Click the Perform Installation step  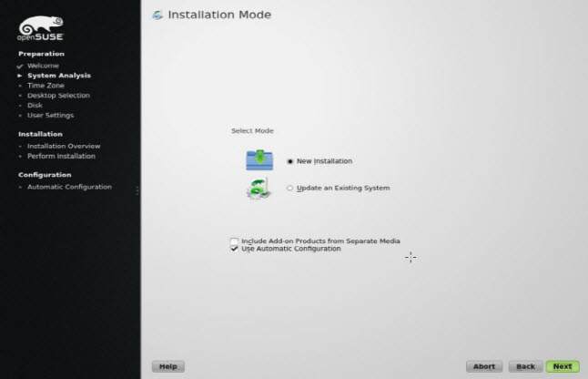coord(61,156)
